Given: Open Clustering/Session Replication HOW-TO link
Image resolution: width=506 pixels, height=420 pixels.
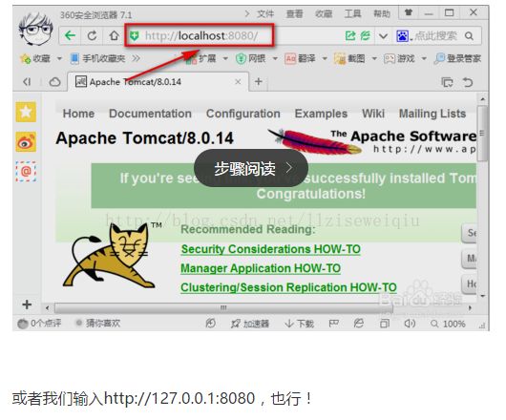Looking at the screenshot, I should tap(288, 287).
